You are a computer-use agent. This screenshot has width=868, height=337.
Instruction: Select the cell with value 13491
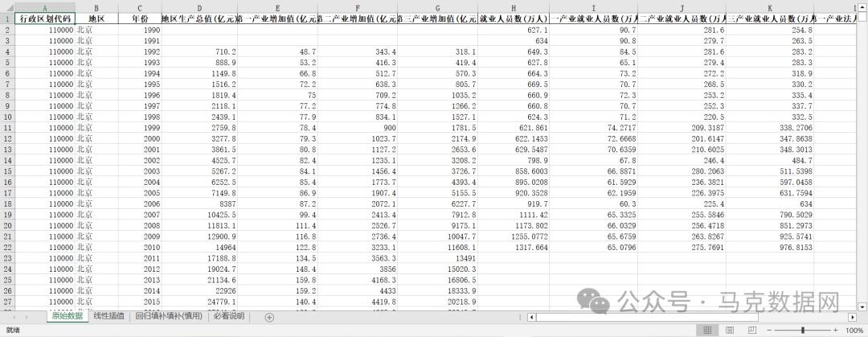tap(437, 257)
